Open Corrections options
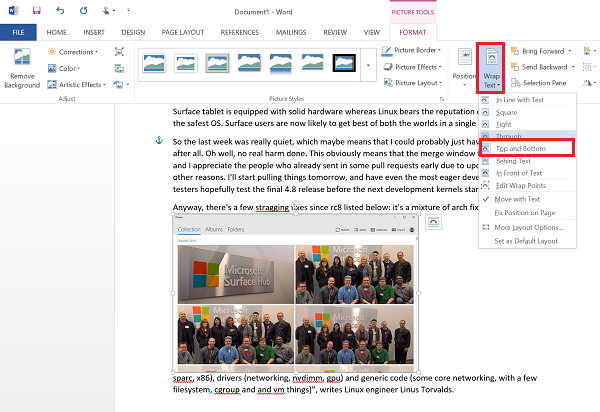The width and height of the screenshot is (600, 412). (73, 52)
